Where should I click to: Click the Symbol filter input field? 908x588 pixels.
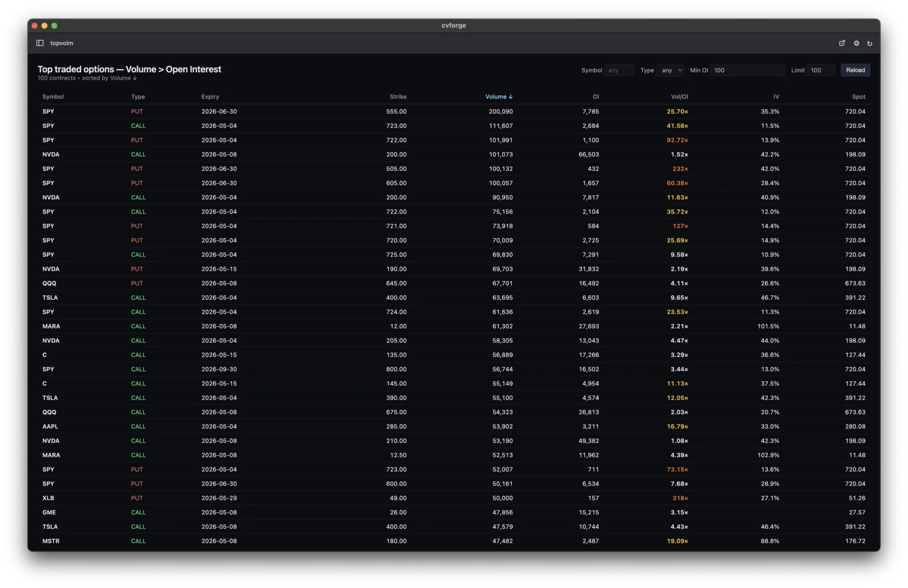point(619,70)
